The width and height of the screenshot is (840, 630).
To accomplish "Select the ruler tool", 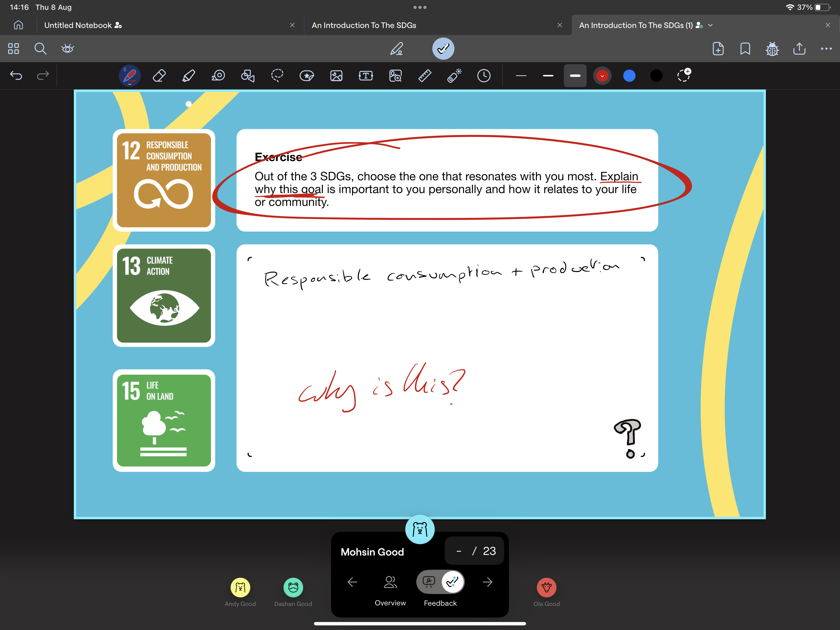I will [x=425, y=76].
